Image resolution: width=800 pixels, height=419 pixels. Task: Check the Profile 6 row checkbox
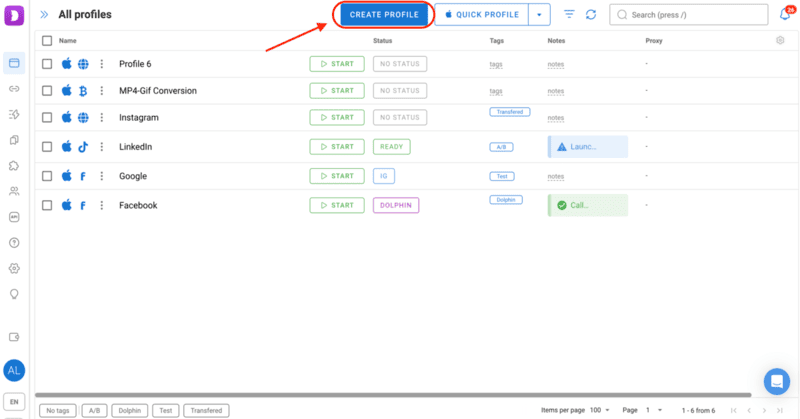pos(47,64)
